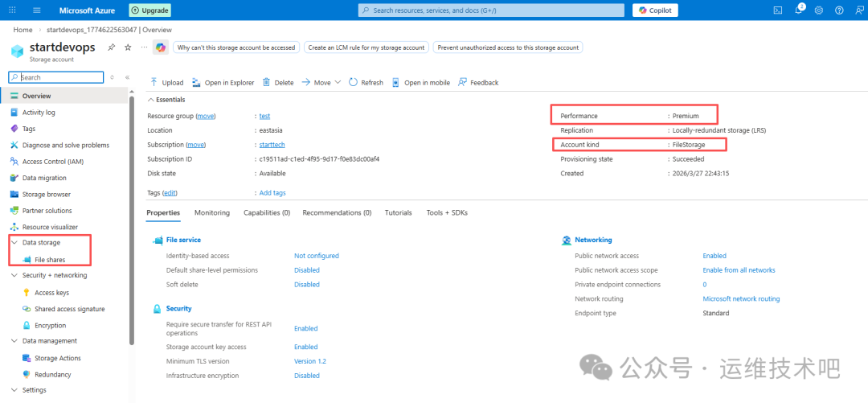Expand the Settings menu group
This screenshot has height=403, width=868.
pyautogui.click(x=14, y=390)
